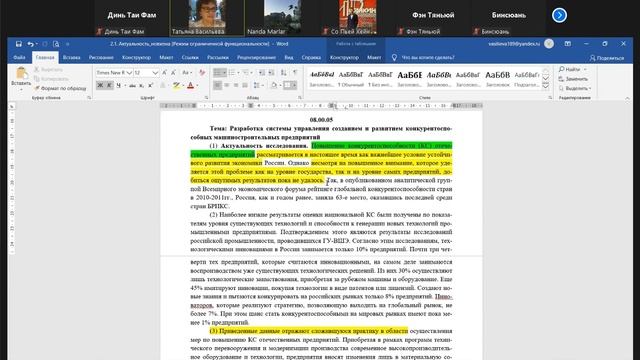Click the paragraph shading bucket
Image resolution: width=640 pixels, height=360 pixels.
click(x=273, y=85)
